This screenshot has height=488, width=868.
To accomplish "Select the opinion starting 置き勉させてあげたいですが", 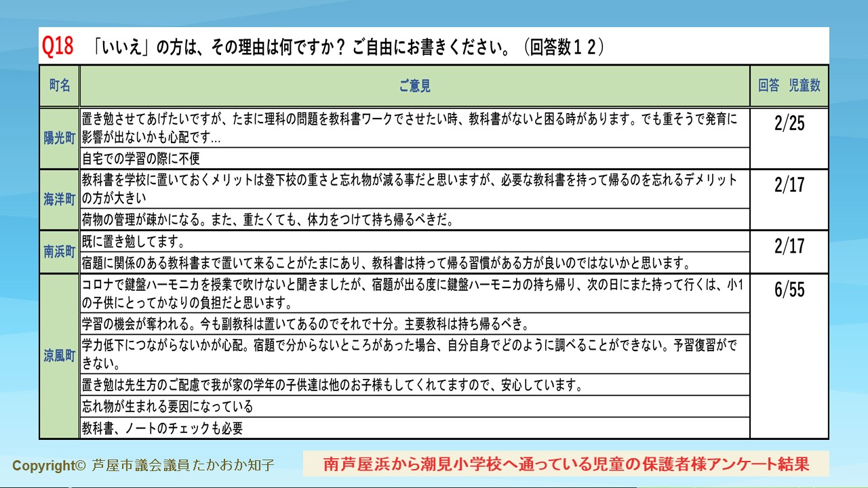I will (414, 127).
